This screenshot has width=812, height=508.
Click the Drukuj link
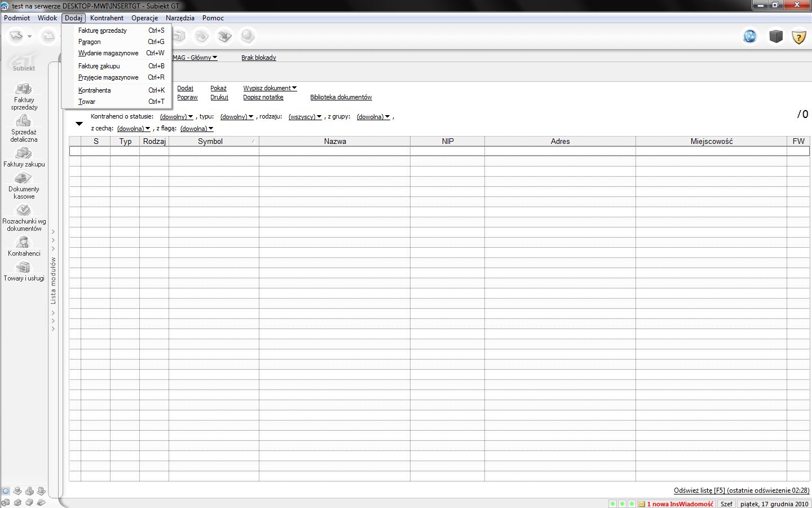coord(219,97)
